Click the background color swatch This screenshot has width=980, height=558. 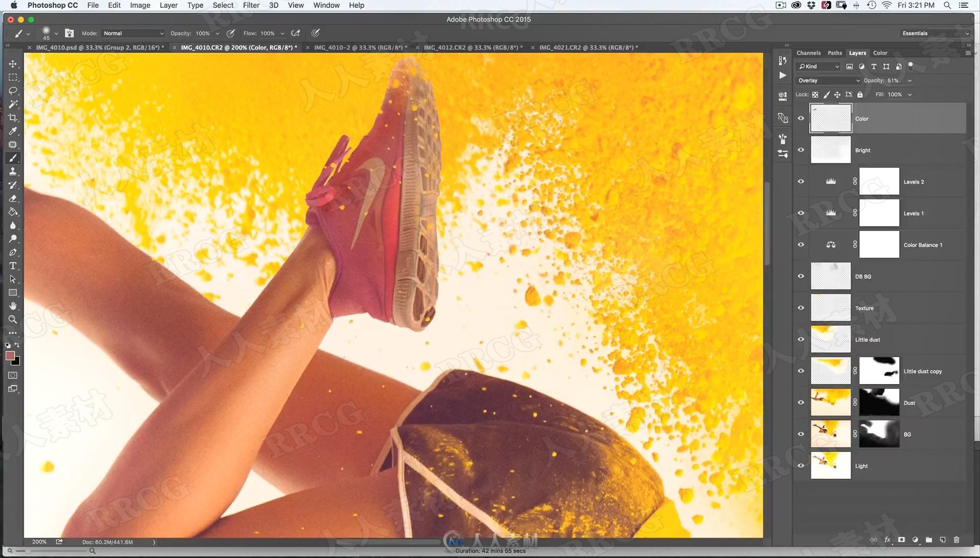[17, 362]
